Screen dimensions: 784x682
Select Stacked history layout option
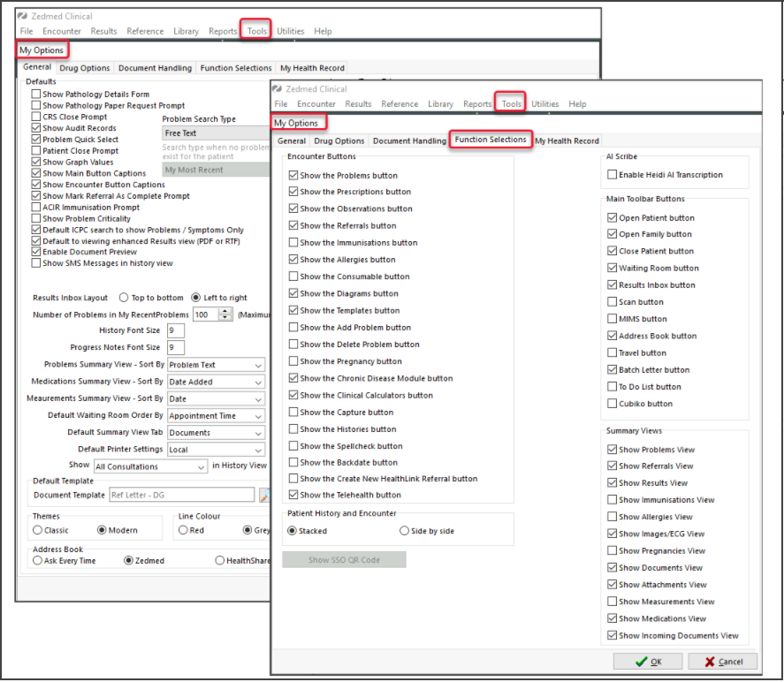coord(292,531)
